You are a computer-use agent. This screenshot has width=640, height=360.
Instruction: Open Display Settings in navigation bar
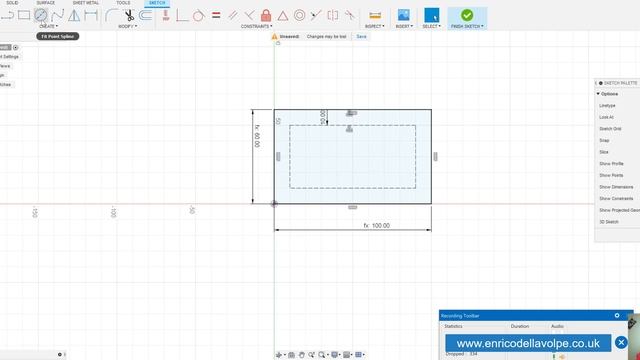(334, 355)
